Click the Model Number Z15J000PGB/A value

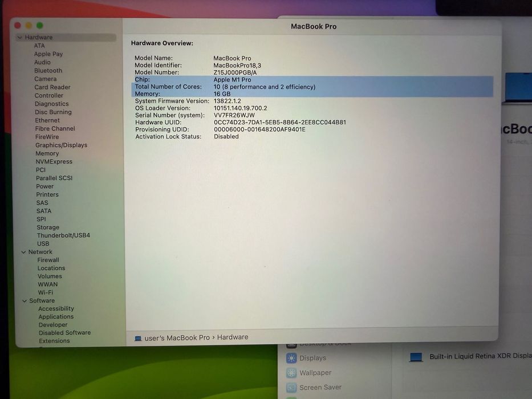click(235, 72)
